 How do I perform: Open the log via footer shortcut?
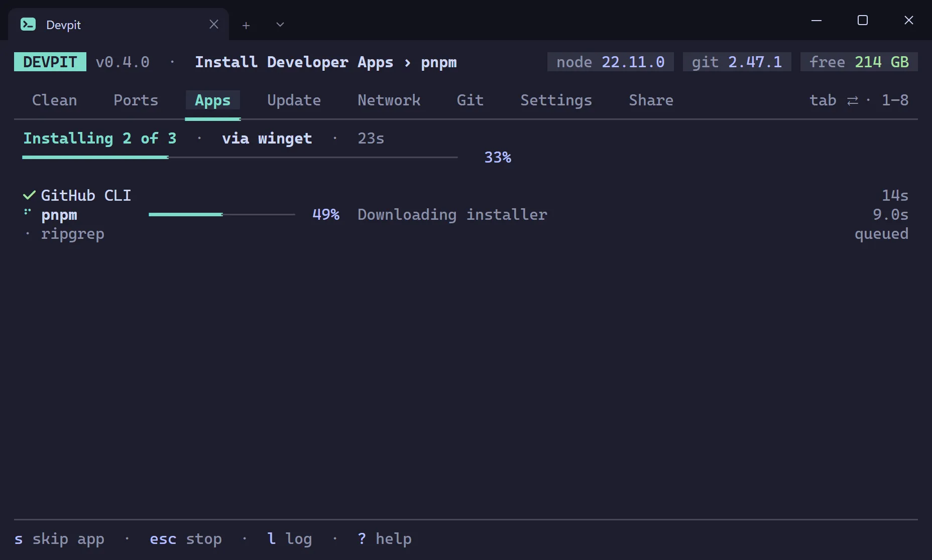point(290,539)
